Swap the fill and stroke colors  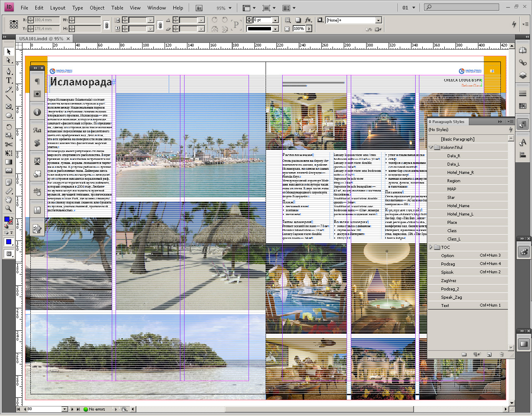tap(11, 218)
